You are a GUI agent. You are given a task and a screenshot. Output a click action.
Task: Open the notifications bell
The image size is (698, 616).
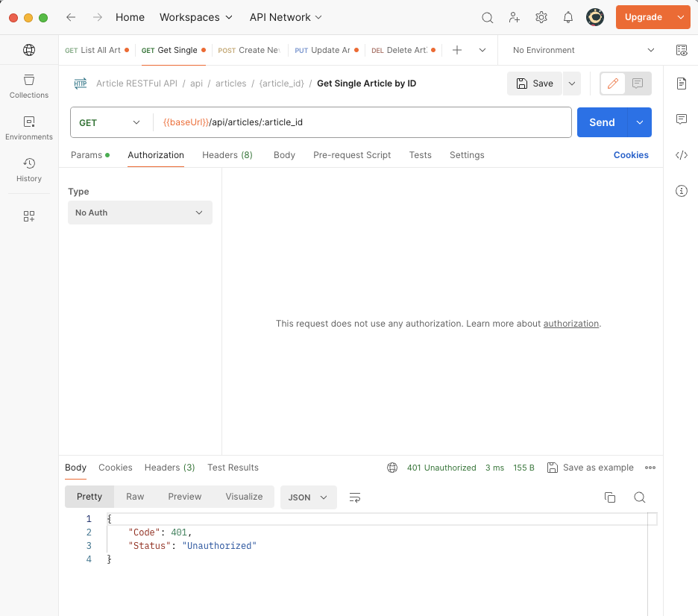pos(568,17)
